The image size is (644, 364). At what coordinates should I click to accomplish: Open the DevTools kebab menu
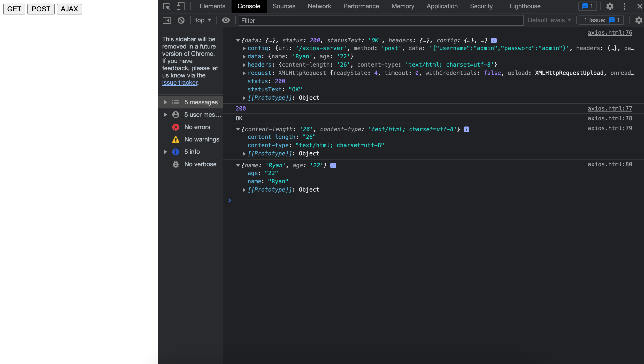tap(625, 6)
